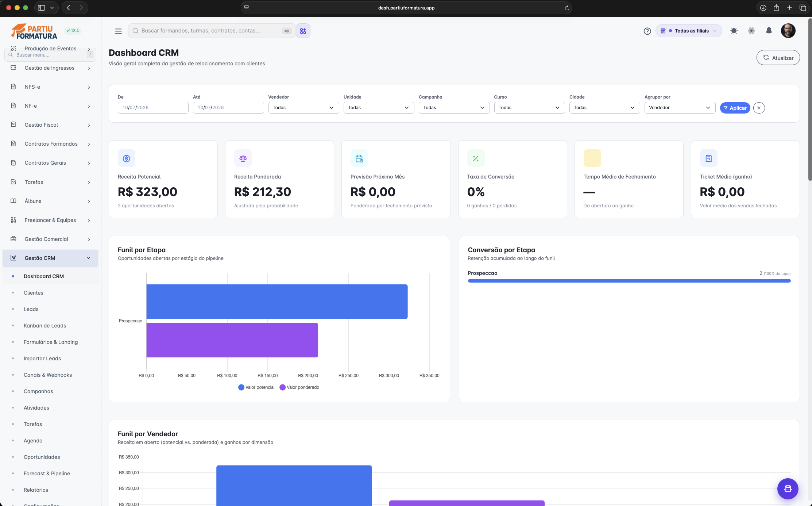The height and width of the screenshot is (506, 812).
Task: Click the blue Valor potencial bar
Action: (x=277, y=302)
